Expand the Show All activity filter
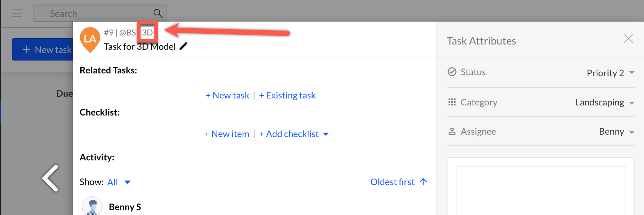The width and height of the screenshot is (644, 215). click(119, 182)
